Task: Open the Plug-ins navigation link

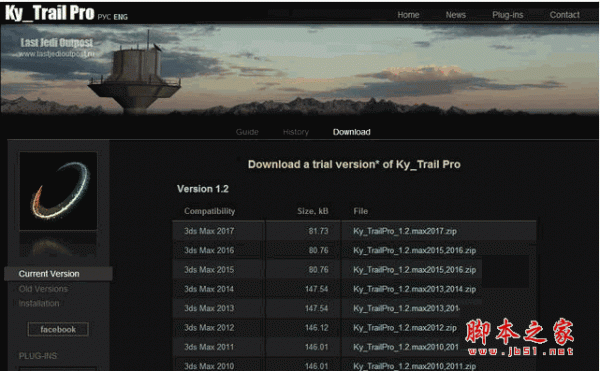Action: [x=507, y=15]
